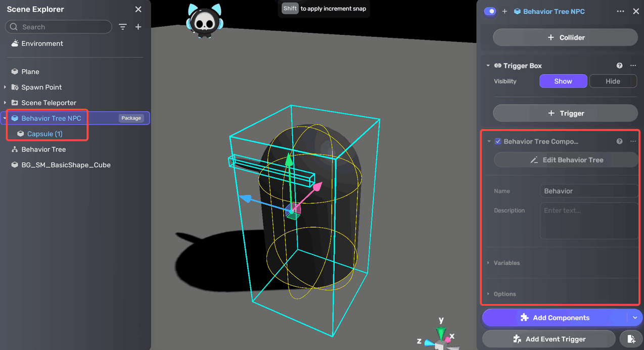Click the Add Event Trigger button

[548, 339]
